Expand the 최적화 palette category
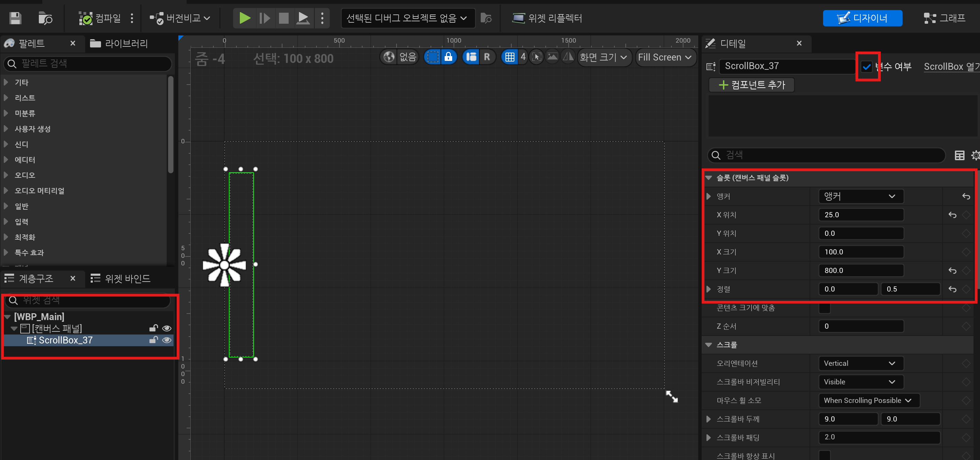The height and width of the screenshot is (460, 980). (x=6, y=237)
